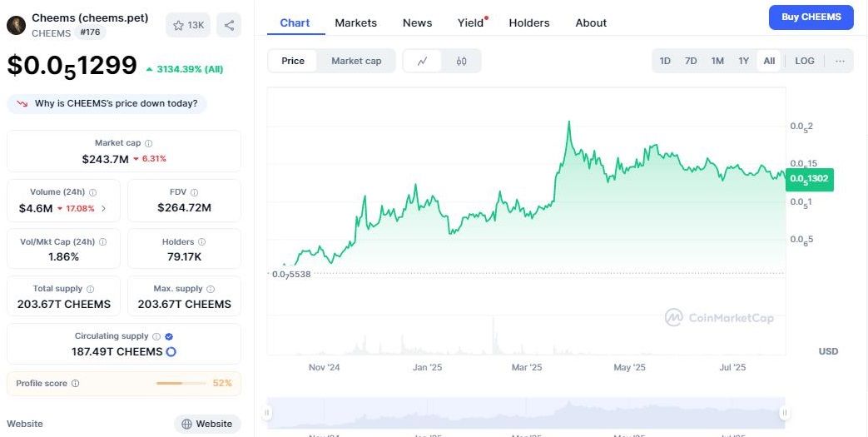Show Holders info icon
Screen dimensions: 868x437
201,242
